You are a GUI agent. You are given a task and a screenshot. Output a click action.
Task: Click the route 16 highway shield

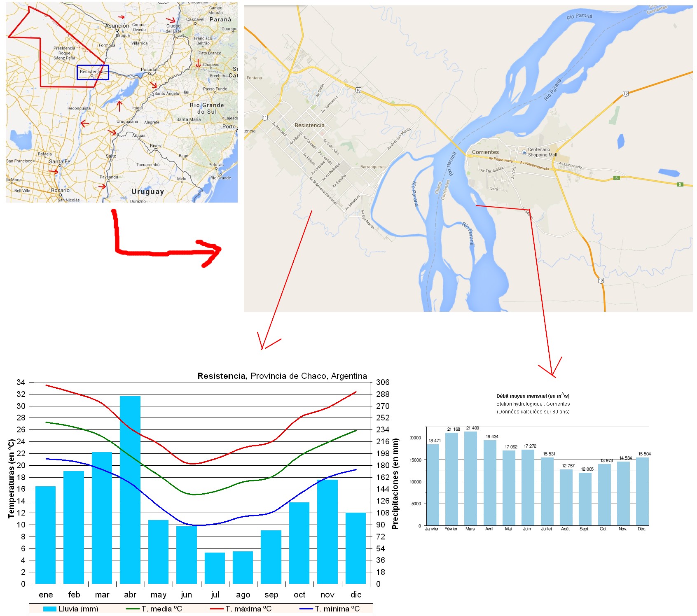358,90
